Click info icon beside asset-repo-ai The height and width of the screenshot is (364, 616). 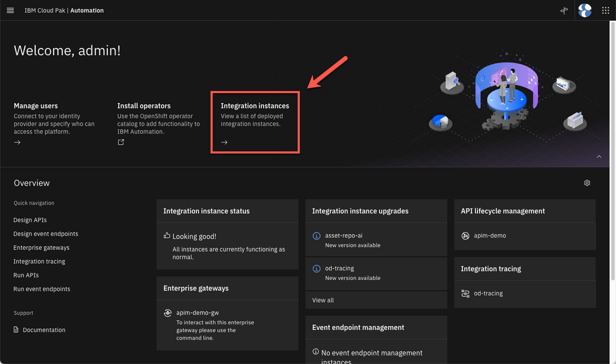317,236
